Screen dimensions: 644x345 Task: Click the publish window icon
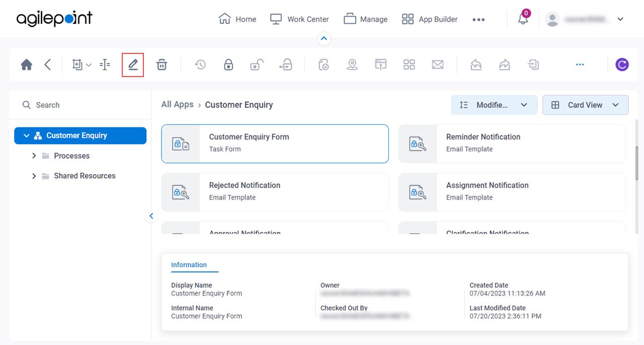(x=380, y=64)
